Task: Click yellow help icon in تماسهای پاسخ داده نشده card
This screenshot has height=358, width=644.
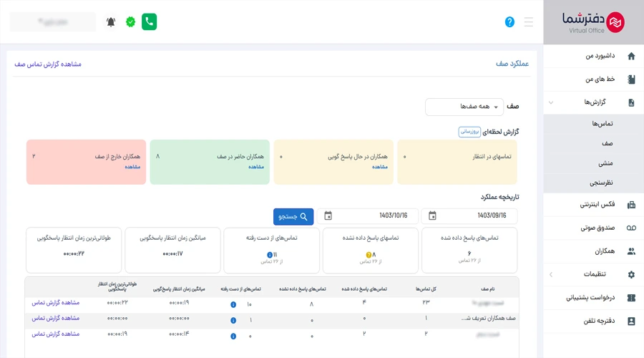Action: point(369,255)
